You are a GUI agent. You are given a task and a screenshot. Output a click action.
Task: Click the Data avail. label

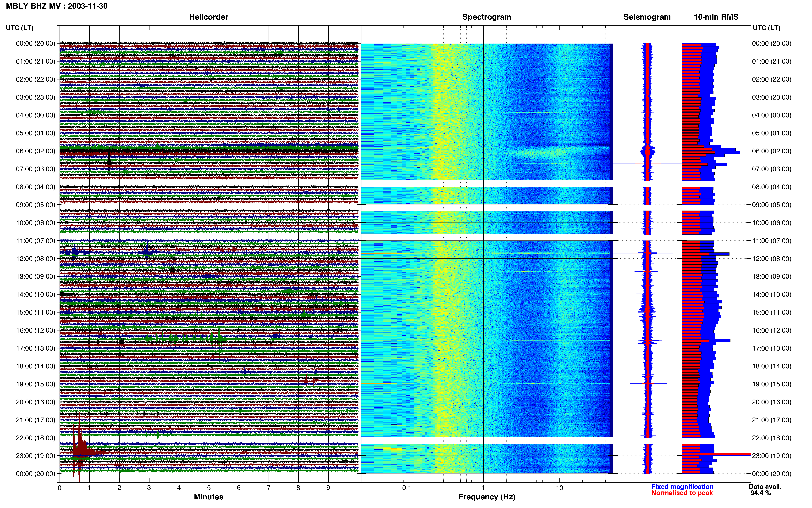click(765, 486)
